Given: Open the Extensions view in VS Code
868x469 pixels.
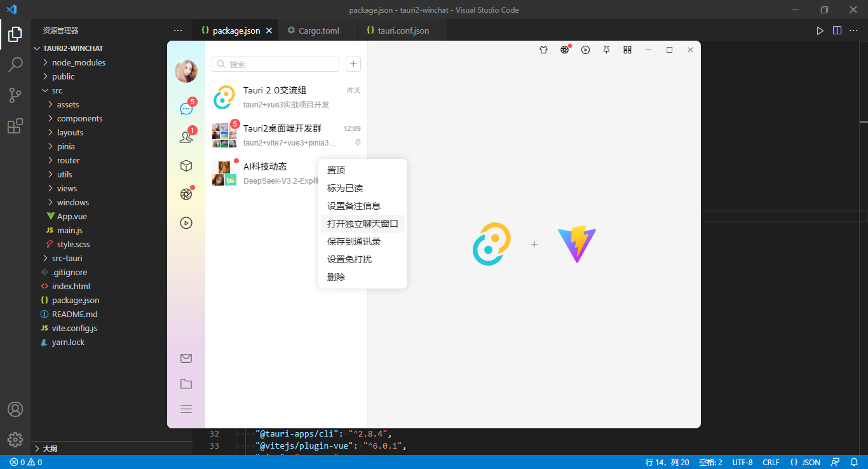Looking at the screenshot, I should click(15, 126).
